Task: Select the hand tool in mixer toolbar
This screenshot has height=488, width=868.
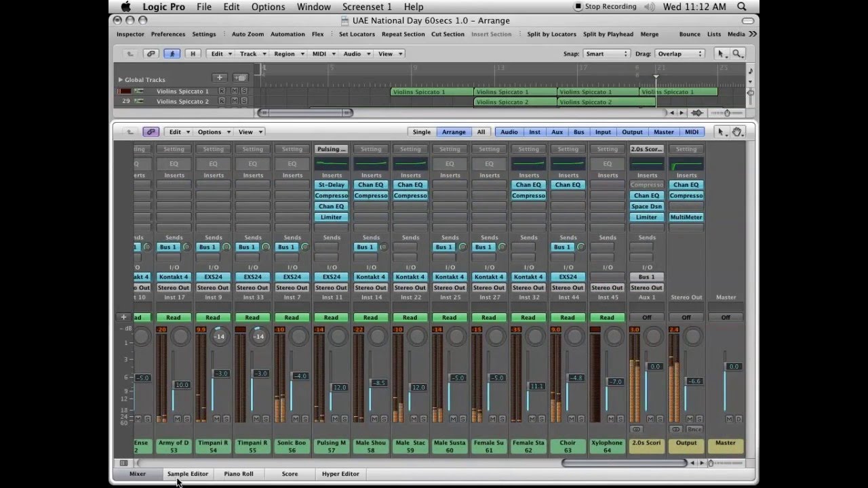Action: (x=737, y=131)
